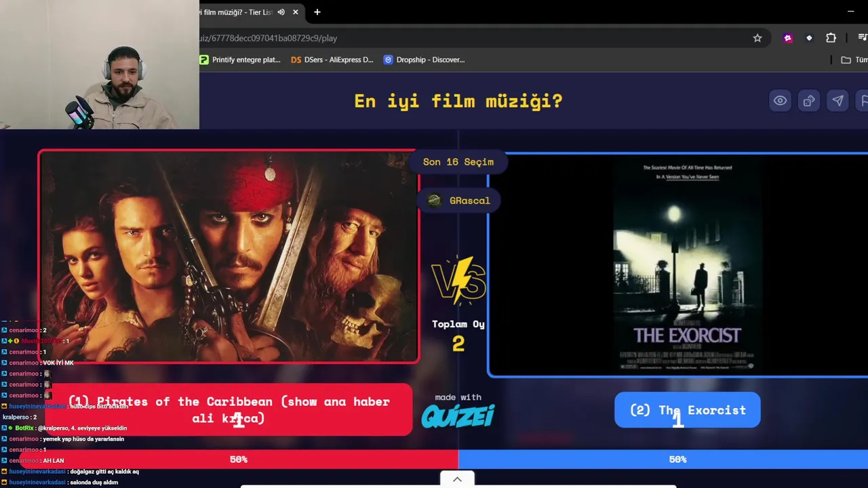The image size is (868, 488).
Task: Click BotRix chat message
Action: click(64, 428)
